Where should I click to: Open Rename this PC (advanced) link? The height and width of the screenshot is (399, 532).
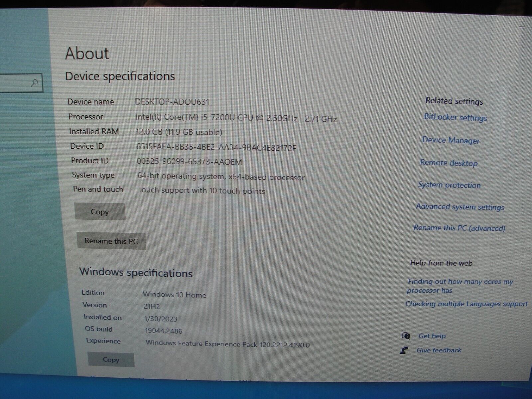(460, 228)
